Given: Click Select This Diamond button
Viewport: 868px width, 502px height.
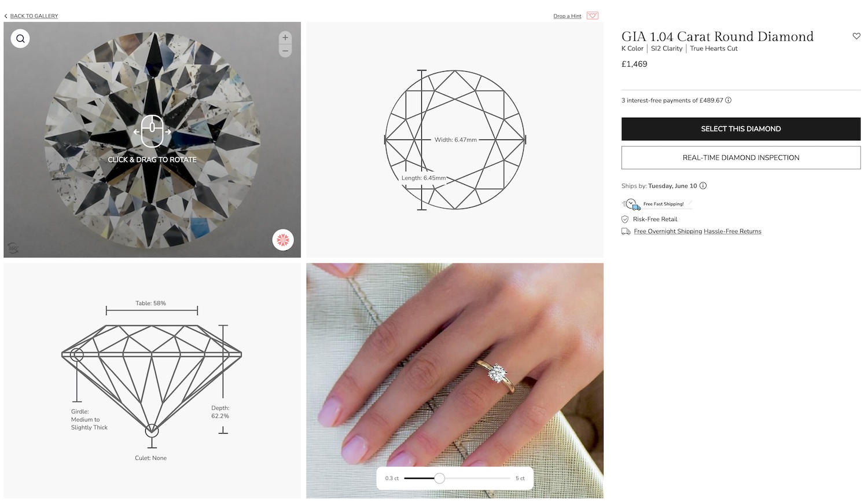Looking at the screenshot, I should pyautogui.click(x=741, y=129).
